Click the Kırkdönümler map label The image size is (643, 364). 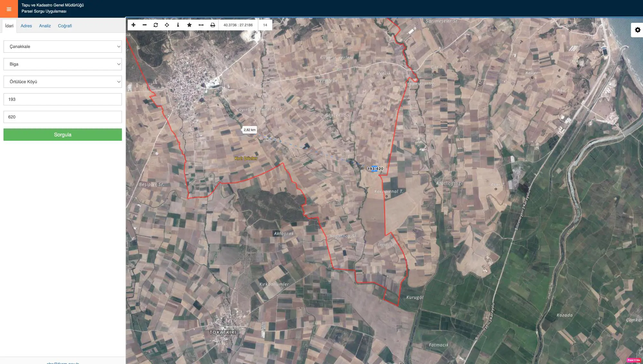(x=274, y=284)
